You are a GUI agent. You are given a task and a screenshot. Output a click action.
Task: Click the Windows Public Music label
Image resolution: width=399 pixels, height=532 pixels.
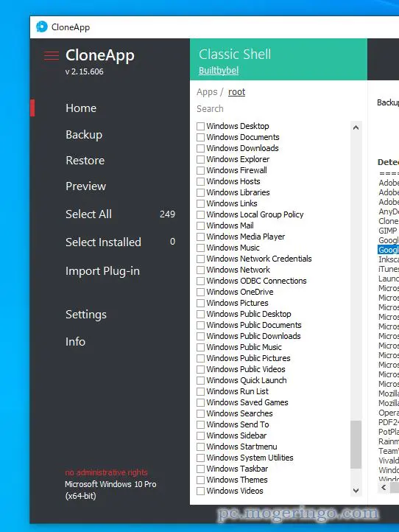(x=244, y=347)
